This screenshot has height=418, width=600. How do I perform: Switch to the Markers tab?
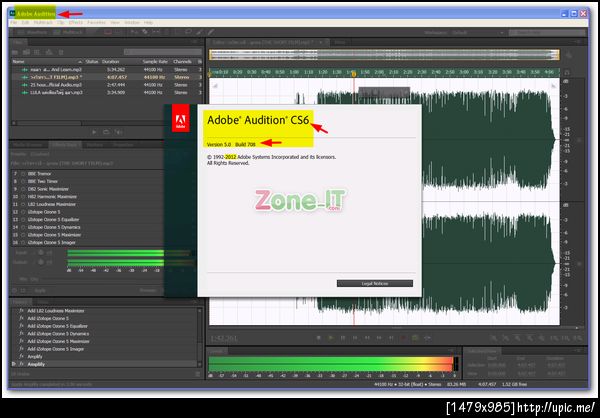click(94, 145)
